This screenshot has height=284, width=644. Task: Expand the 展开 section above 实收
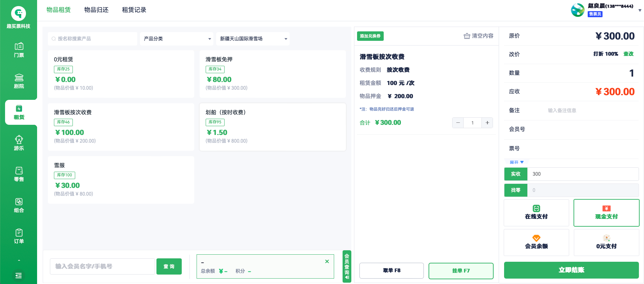517,162
